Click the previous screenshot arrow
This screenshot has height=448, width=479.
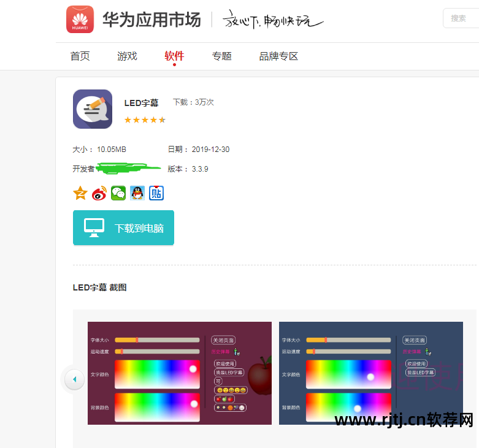75,379
